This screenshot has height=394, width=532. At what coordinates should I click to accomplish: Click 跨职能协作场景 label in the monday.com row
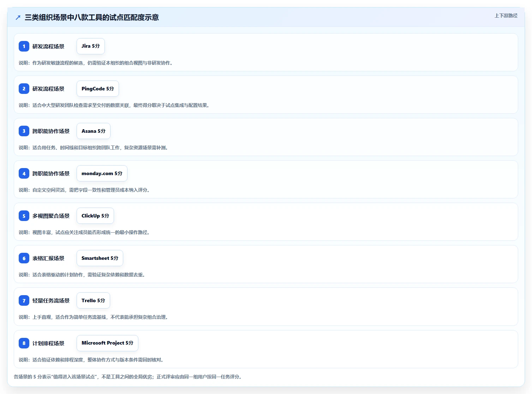[51, 173]
